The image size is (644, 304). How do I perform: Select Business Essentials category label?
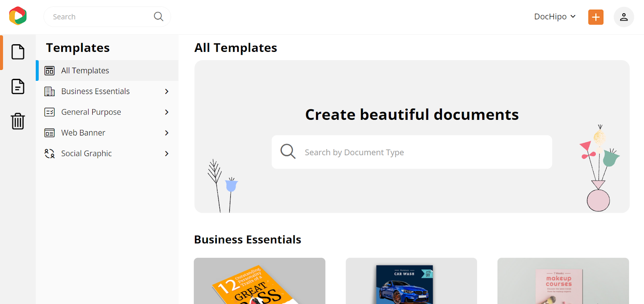click(95, 91)
